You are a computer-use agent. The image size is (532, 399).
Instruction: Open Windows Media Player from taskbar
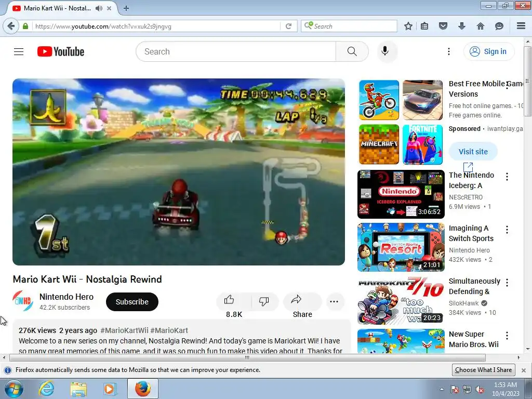[x=110, y=389]
